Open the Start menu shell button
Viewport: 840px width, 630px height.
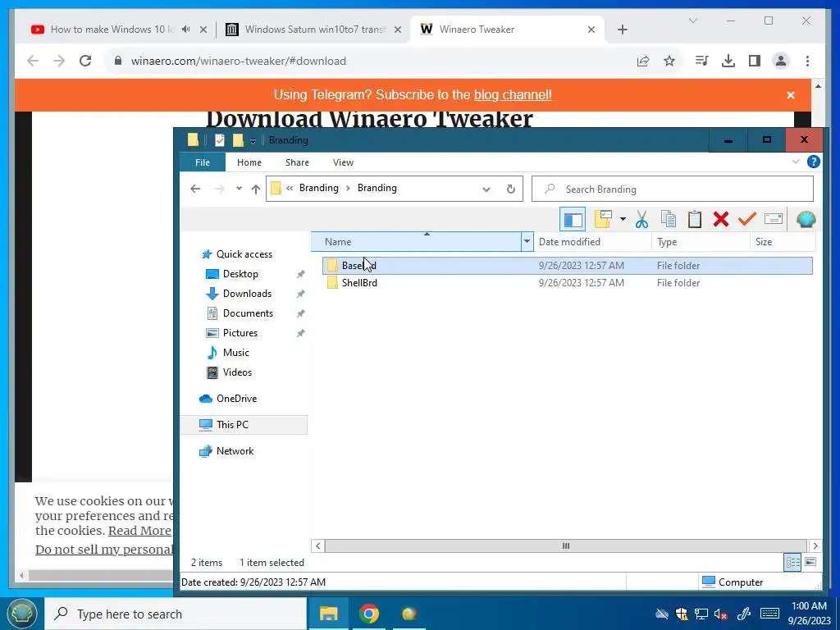[22, 614]
